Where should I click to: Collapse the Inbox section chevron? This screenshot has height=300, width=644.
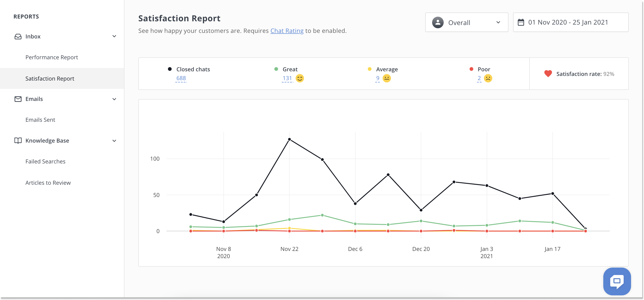pyautogui.click(x=114, y=37)
